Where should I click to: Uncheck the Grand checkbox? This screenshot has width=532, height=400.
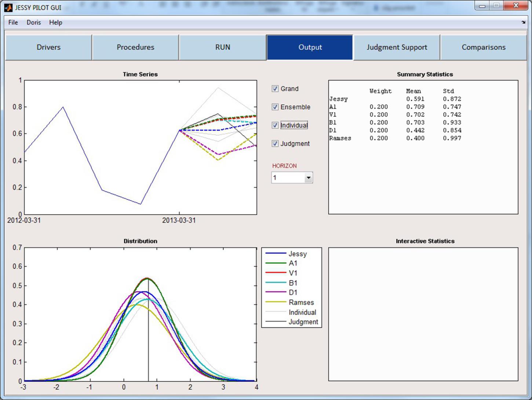(275, 89)
